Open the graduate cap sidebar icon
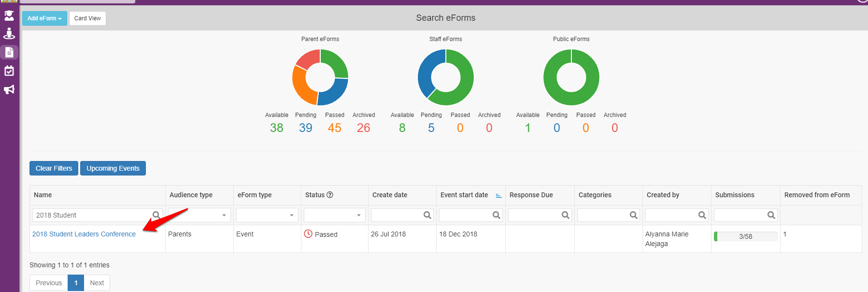This screenshot has width=868, height=292. coord(9,15)
